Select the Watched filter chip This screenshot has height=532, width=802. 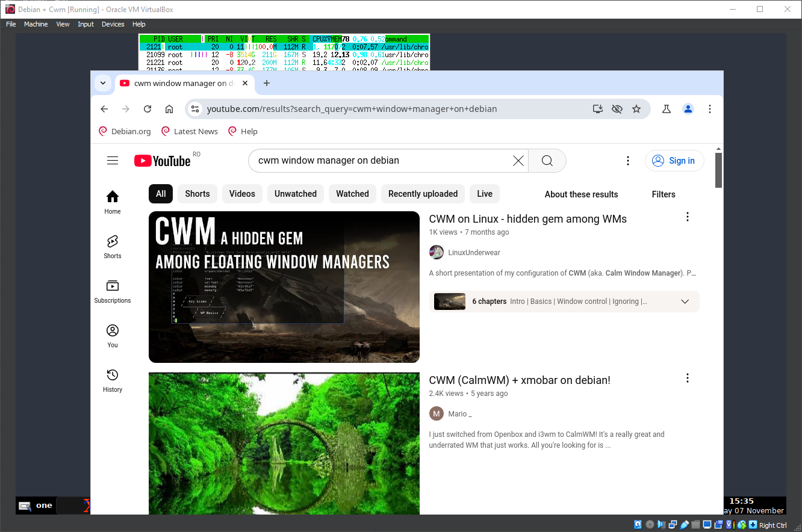click(x=352, y=194)
